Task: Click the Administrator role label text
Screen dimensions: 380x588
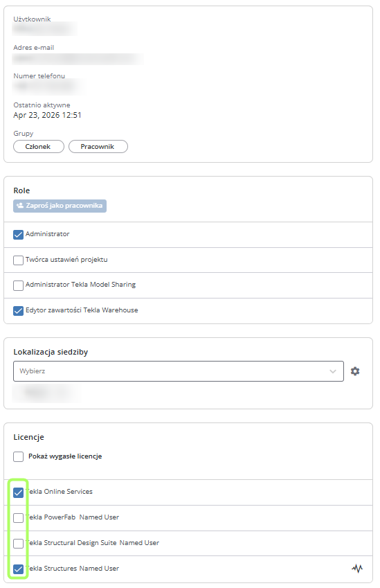Action: (48, 234)
